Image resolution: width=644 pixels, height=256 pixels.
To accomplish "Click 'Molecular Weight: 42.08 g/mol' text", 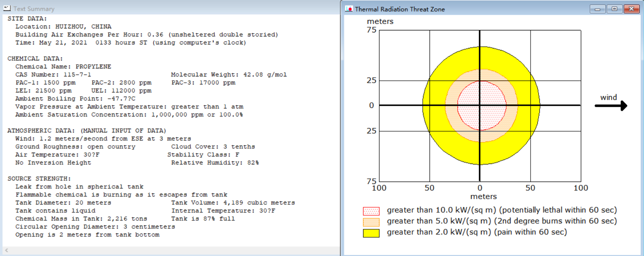I will (229, 75).
